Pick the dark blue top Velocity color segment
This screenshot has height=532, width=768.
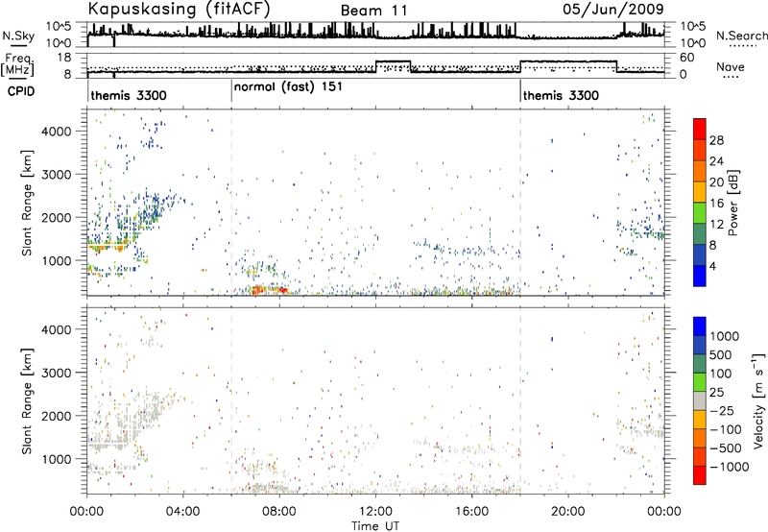(x=700, y=326)
